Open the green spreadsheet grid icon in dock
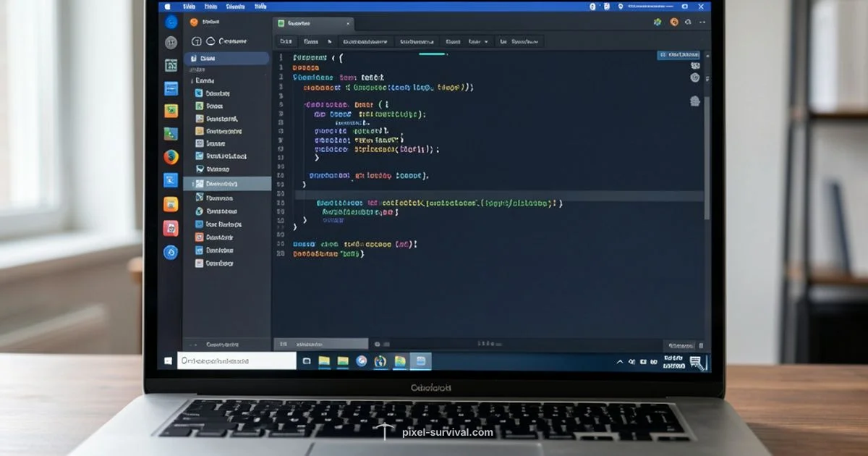 [171, 65]
